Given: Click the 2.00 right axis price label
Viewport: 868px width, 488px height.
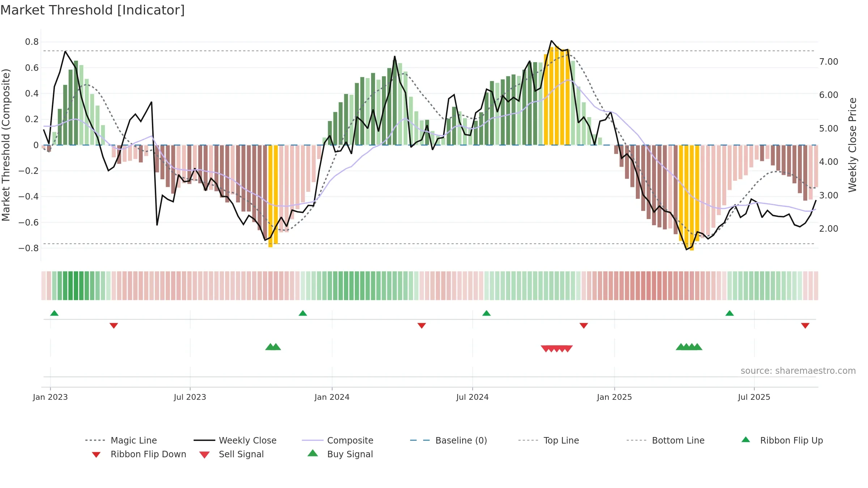Looking at the screenshot, I should [829, 229].
